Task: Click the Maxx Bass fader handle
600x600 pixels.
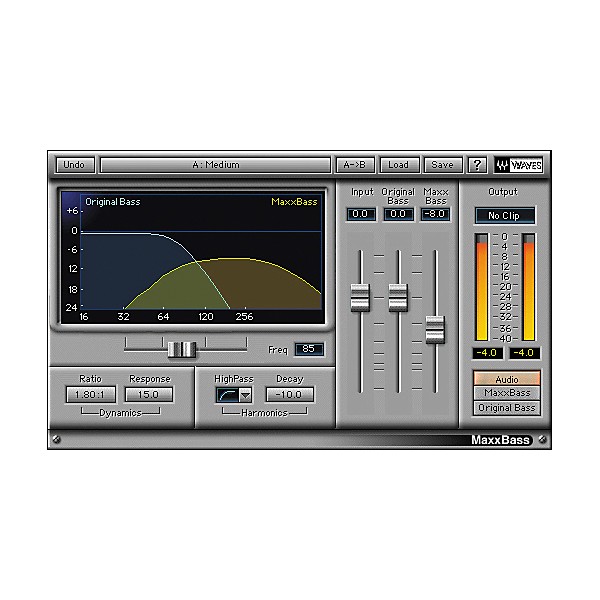Action: point(435,329)
